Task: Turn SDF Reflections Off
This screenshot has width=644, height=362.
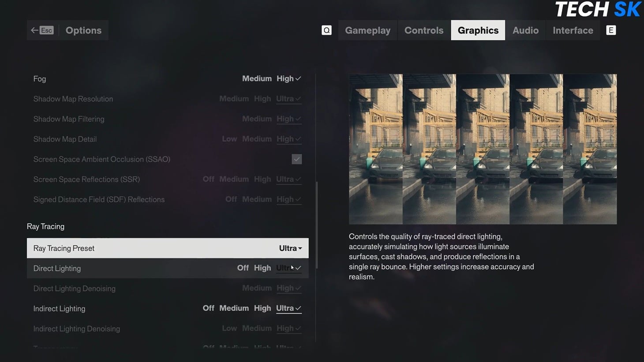Action: [x=231, y=199]
